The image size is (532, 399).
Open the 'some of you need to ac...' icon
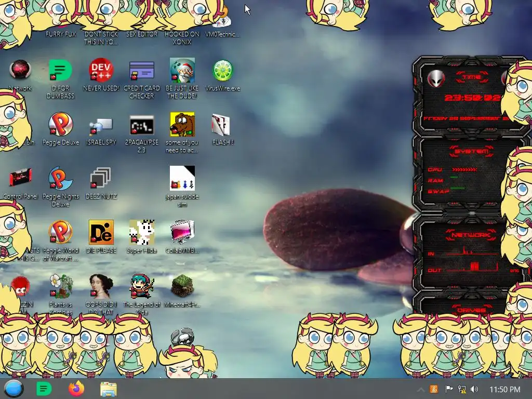pyautogui.click(x=182, y=125)
